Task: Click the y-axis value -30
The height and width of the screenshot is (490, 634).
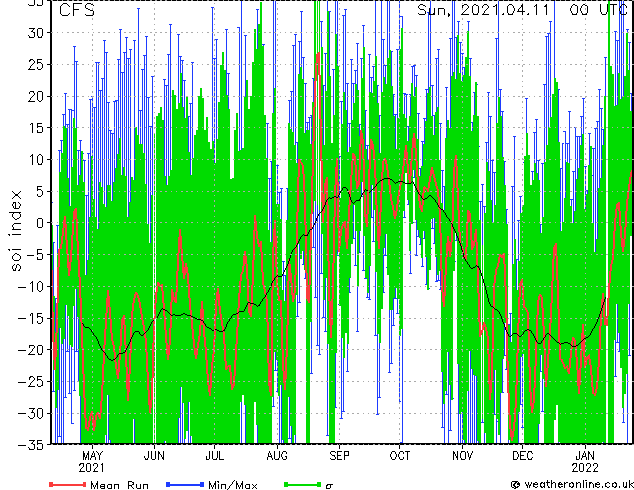Action: tap(32, 414)
